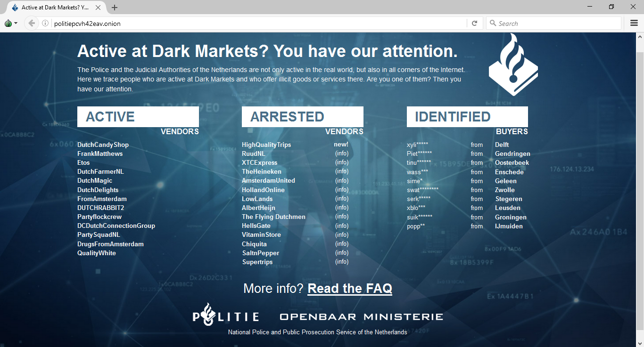Reload the page with the refresh icon
Screen dimensions: 644x347
(475, 23)
